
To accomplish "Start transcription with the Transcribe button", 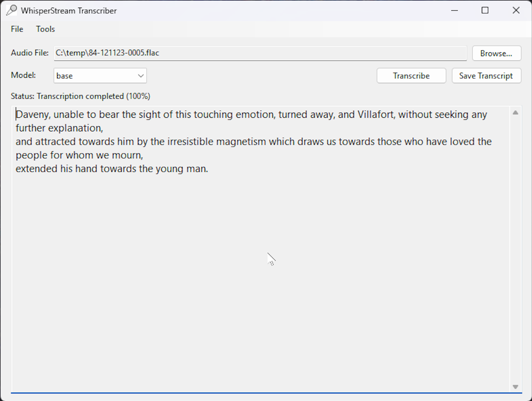I will click(x=411, y=75).
